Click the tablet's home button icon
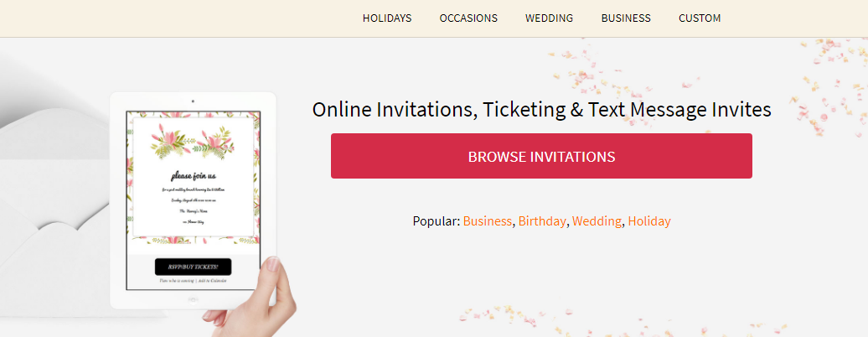The width and height of the screenshot is (868, 337). click(x=193, y=300)
